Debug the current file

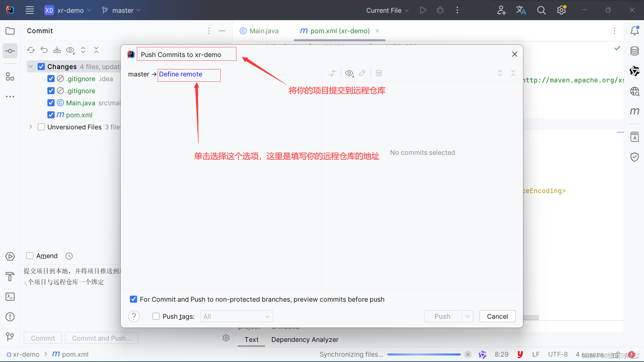[x=440, y=10]
